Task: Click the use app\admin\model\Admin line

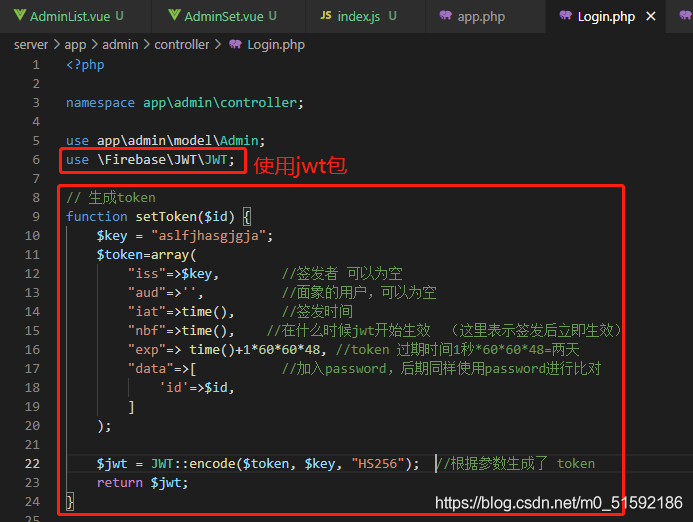Action: [165, 141]
